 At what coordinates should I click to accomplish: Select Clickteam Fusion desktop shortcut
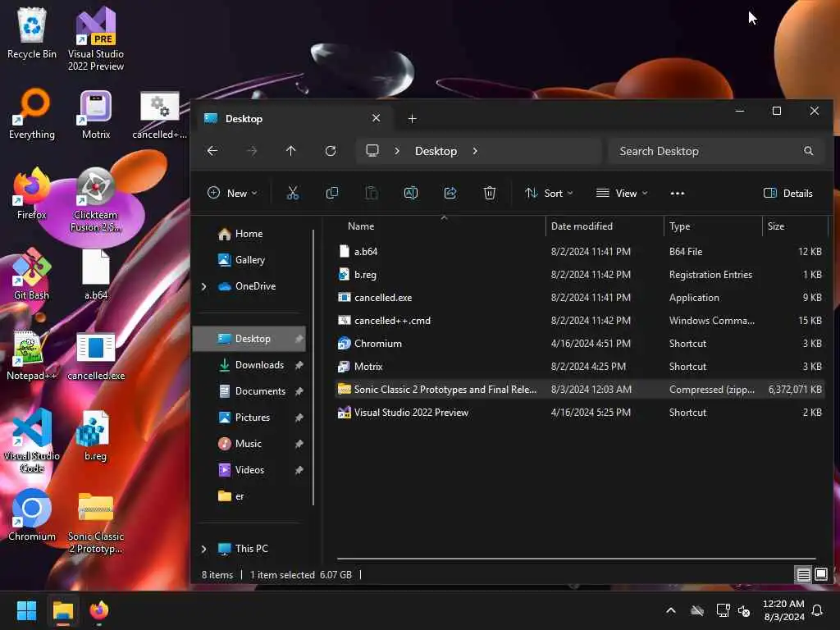pos(96,200)
